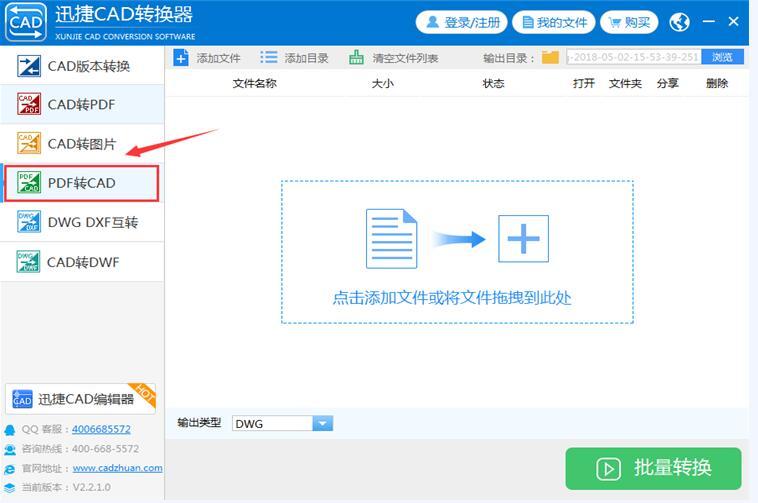This screenshot has height=503, width=758.
Task: Select the PDF转CAD conversion option
Action: (x=81, y=183)
